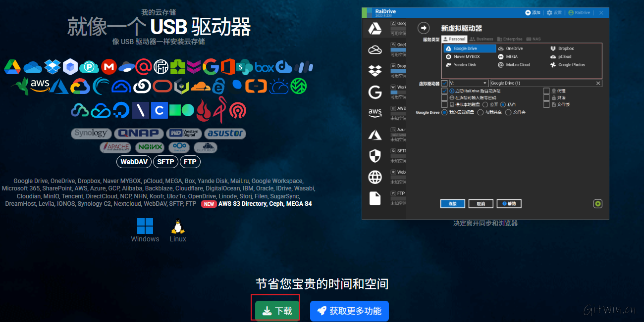Viewport: 644px width, 322px height.
Task: Toggle auto-connect on RaiDrive startup checkbox
Action: 444,91
